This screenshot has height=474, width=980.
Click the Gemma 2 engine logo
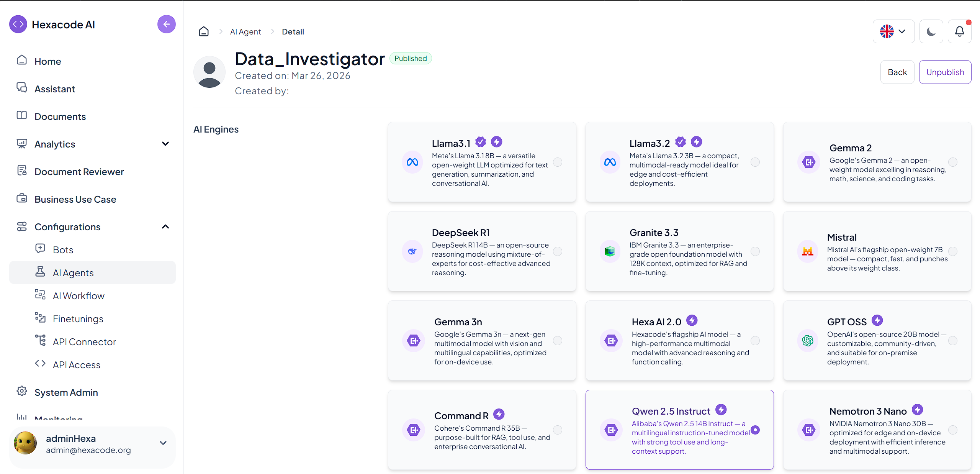809,162
